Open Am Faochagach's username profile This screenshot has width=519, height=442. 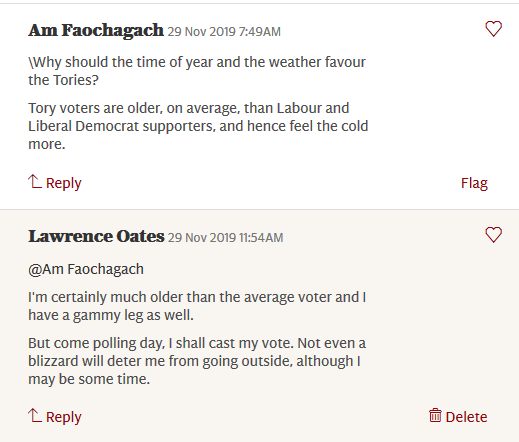point(96,31)
